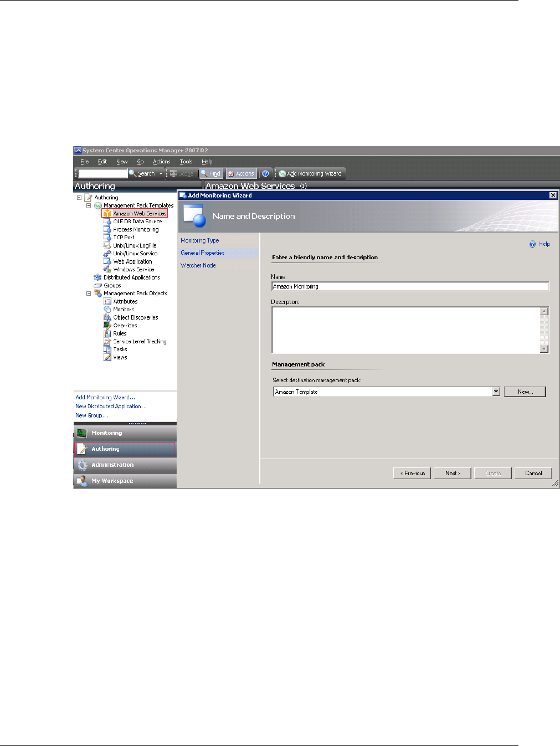Switch to the Monitoring pane
Screen dimensions: 560x746
[x=125, y=433]
